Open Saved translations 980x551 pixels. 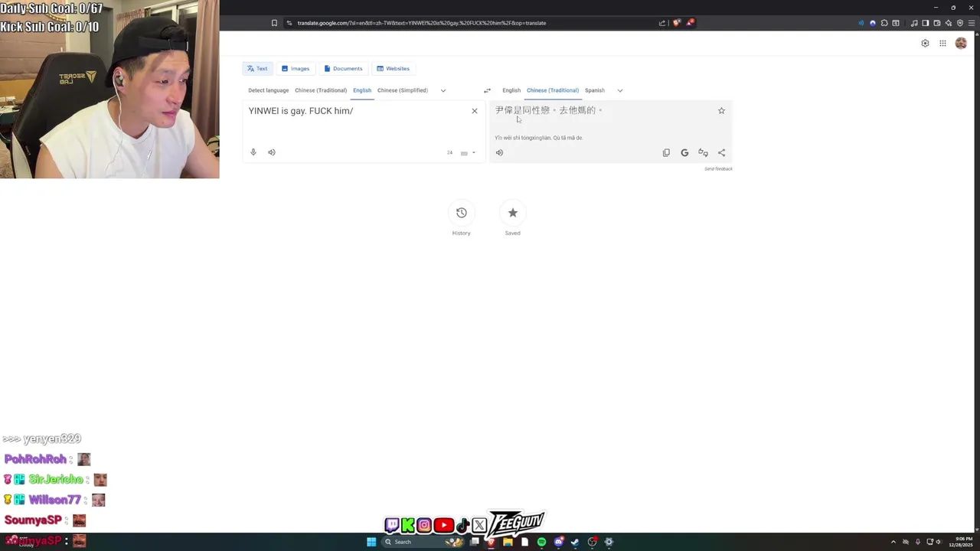(512, 213)
